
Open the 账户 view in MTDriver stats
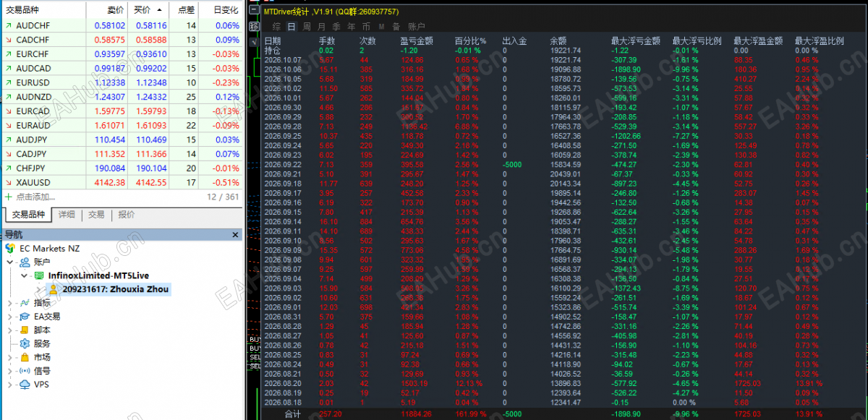click(x=417, y=27)
